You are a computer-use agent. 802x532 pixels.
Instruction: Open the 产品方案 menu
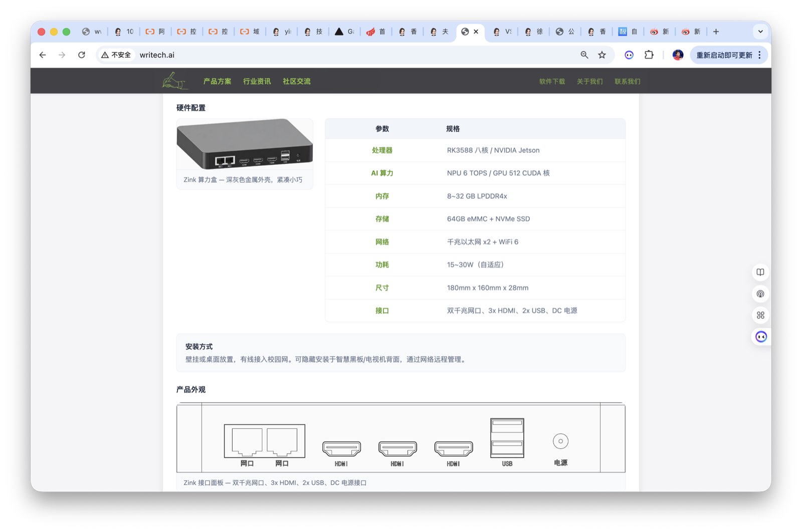click(217, 81)
